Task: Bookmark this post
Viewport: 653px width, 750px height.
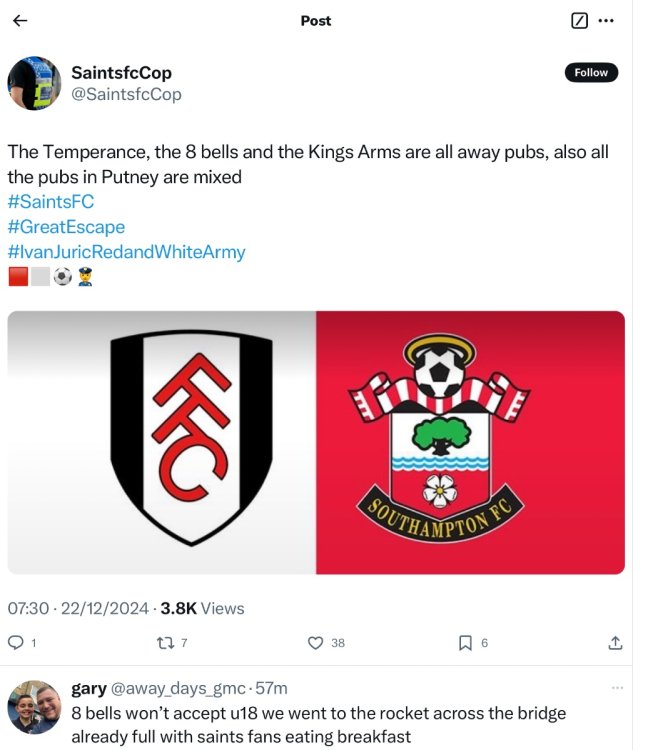Action: (465, 642)
